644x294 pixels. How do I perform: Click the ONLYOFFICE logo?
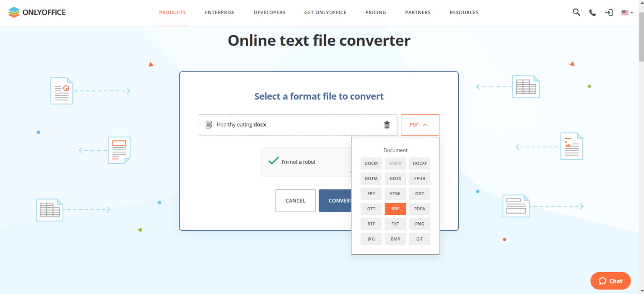(x=36, y=12)
